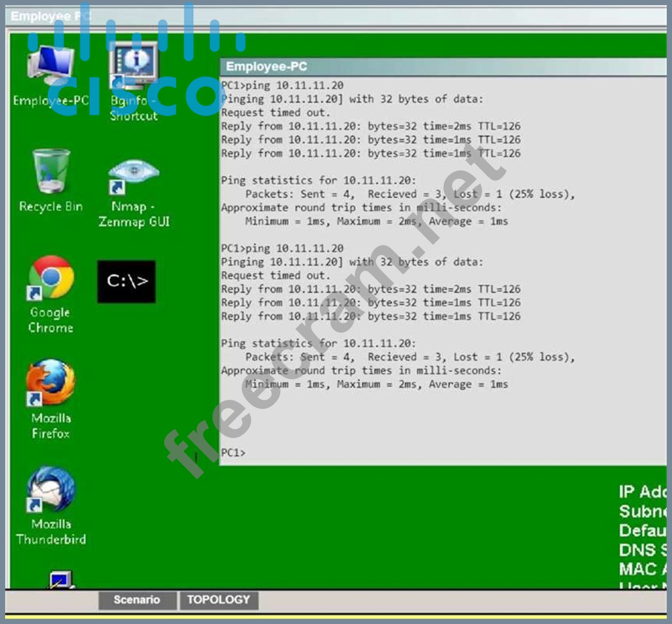Click the second 'ping 10.11.11.20' command line
672x624 pixels.
282,248
